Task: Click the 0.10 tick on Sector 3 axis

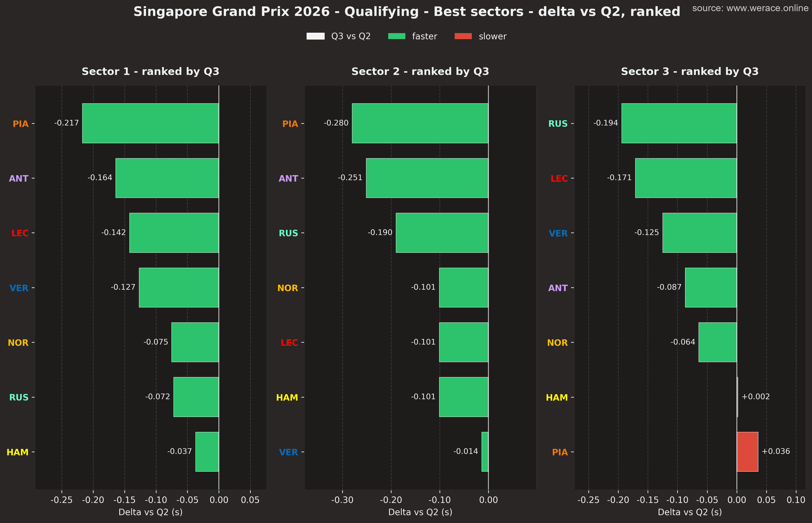Action: 796,500
